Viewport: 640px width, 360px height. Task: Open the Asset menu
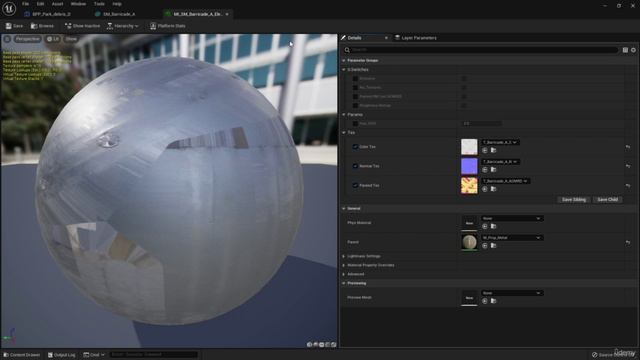(57, 4)
